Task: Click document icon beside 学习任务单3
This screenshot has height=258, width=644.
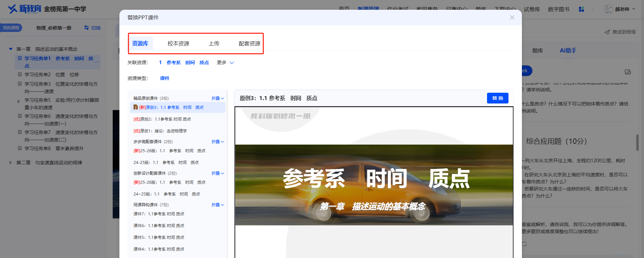Action: pos(20,84)
